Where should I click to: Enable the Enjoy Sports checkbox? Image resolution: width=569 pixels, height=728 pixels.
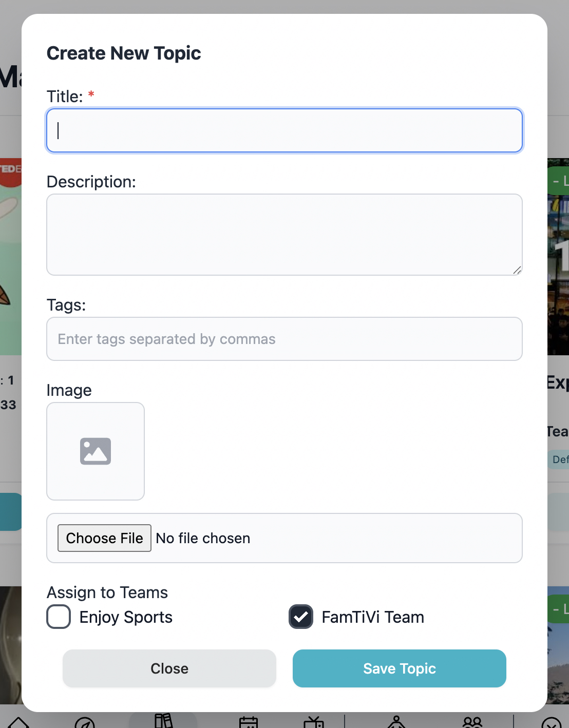point(59,617)
